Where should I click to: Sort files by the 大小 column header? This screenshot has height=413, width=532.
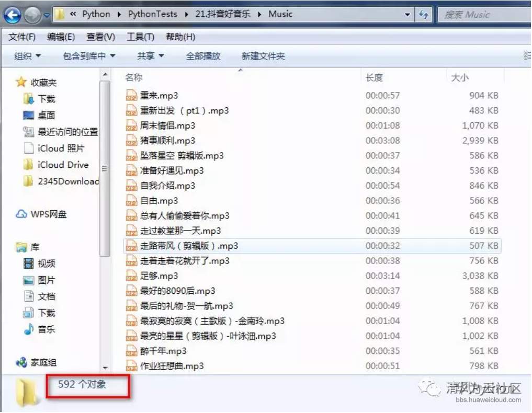[459, 77]
